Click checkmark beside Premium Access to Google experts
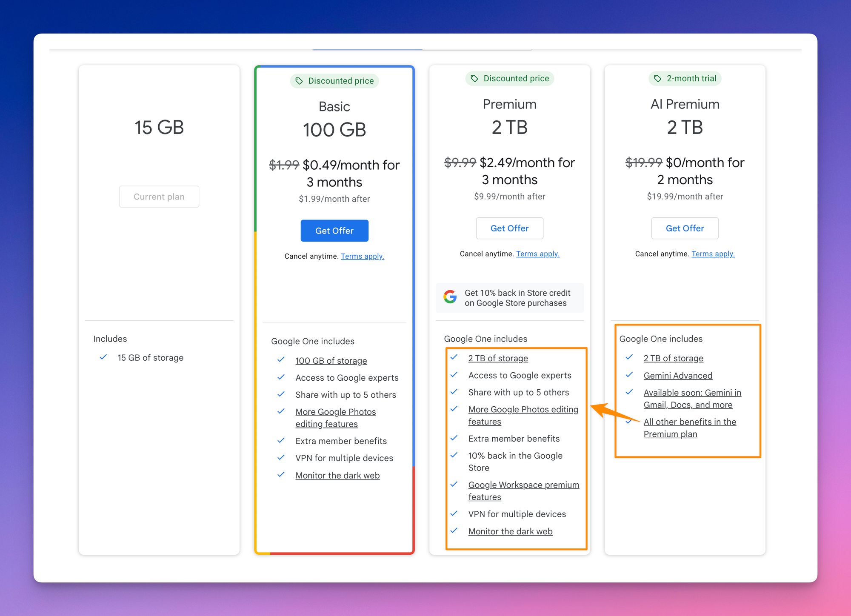The width and height of the screenshot is (851, 616). pos(454,374)
